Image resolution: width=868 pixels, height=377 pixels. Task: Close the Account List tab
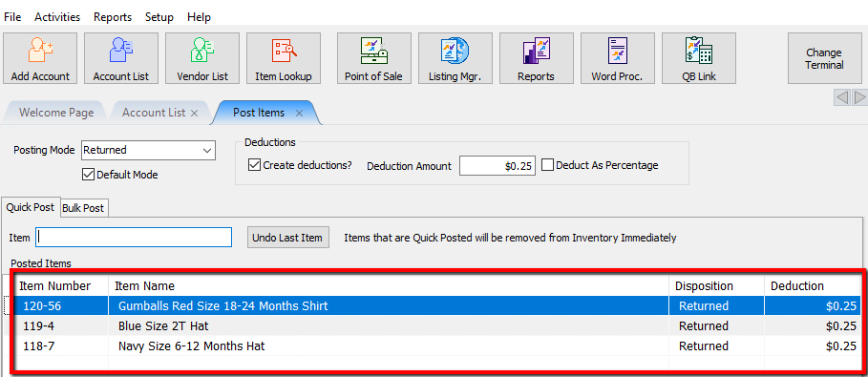pyautogui.click(x=194, y=114)
